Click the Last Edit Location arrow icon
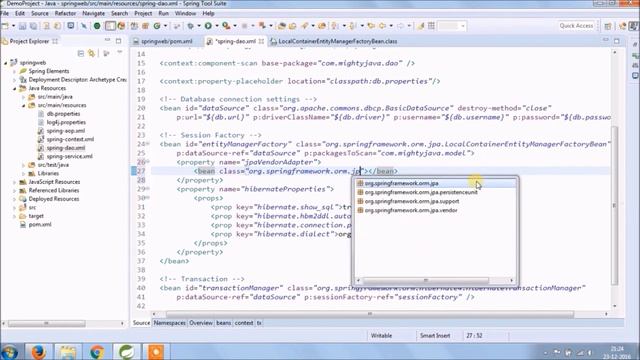Screen dimensions: 640x360 point(371,26)
